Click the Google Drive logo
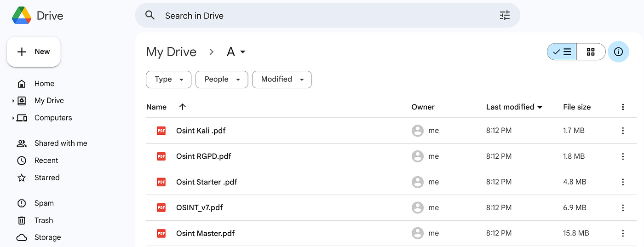644x247 pixels. [22, 16]
